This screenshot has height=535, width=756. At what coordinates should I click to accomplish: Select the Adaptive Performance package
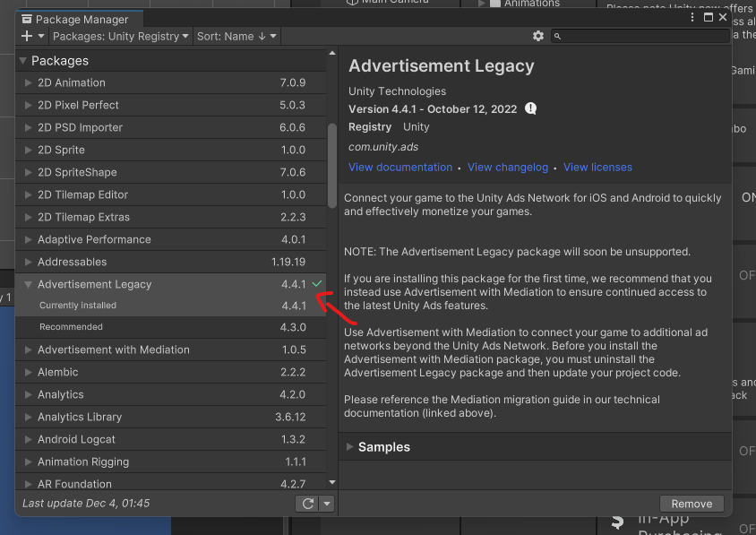[x=171, y=240]
